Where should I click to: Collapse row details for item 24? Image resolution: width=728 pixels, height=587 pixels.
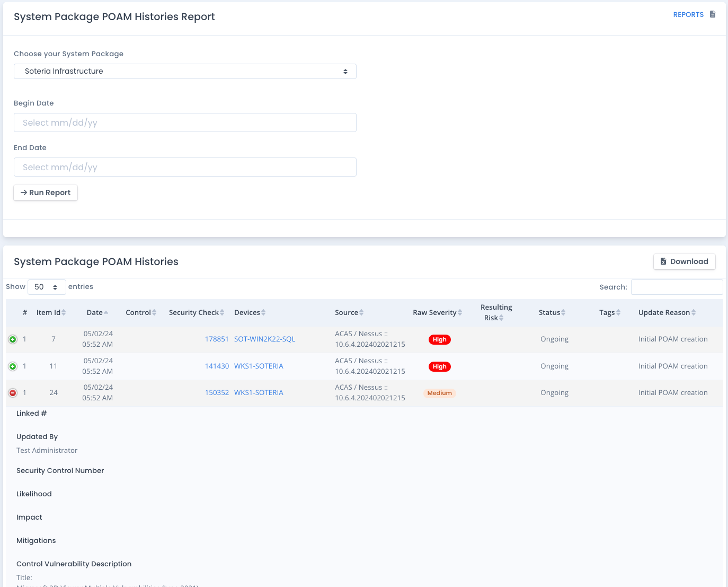pos(13,393)
